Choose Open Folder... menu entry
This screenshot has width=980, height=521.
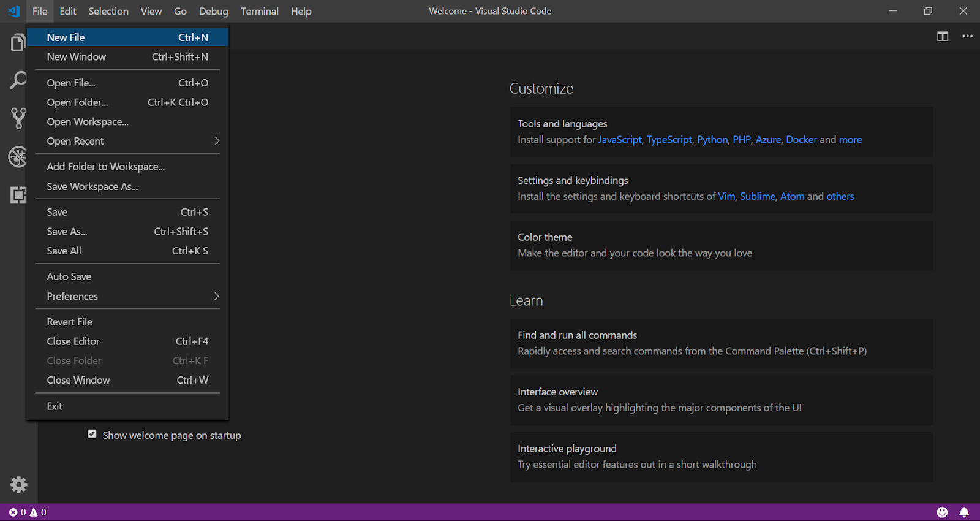pyautogui.click(x=127, y=102)
